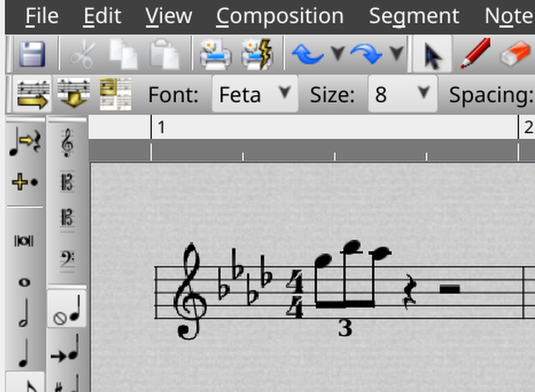
Task: Toggle the no-accidental note button
Action: pos(67,311)
